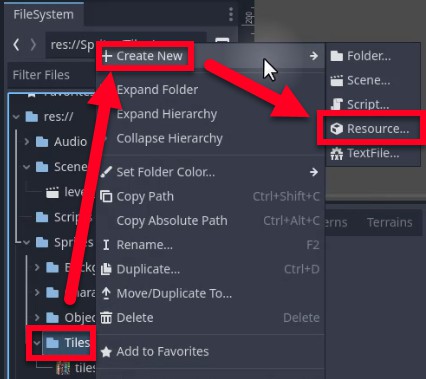Image resolution: width=426 pixels, height=379 pixels.
Task: Open the Create New submenu
Action: coord(210,56)
